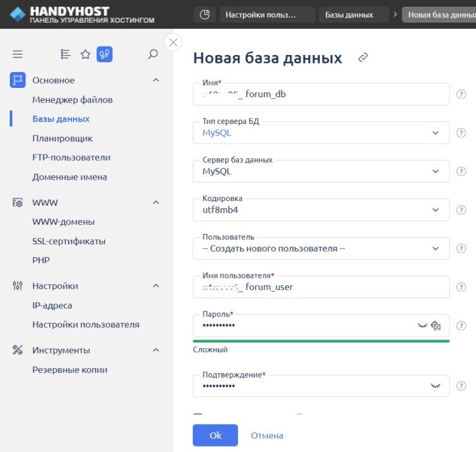Expand the Кодировка utf8mb4 dropdown
Image resolution: width=476 pixels, height=452 pixels.
click(321, 210)
